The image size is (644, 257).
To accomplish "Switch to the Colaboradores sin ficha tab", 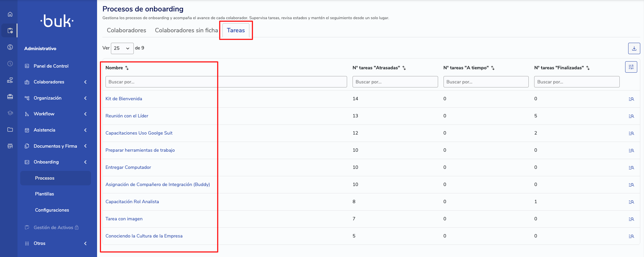I will (x=186, y=30).
